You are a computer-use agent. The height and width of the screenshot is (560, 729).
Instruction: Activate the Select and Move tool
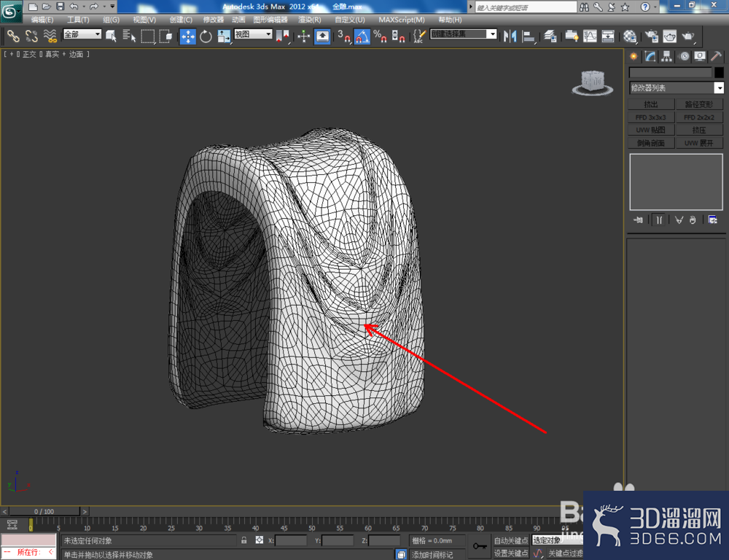click(x=188, y=36)
